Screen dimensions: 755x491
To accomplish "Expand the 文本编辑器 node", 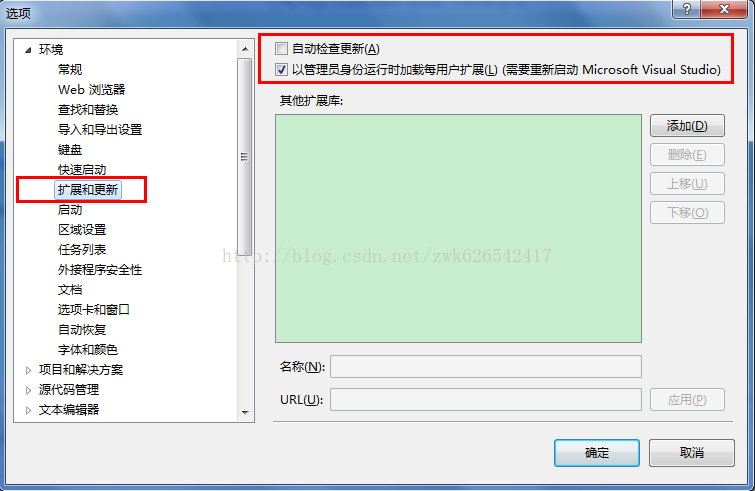I will click(x=28, y=410).
